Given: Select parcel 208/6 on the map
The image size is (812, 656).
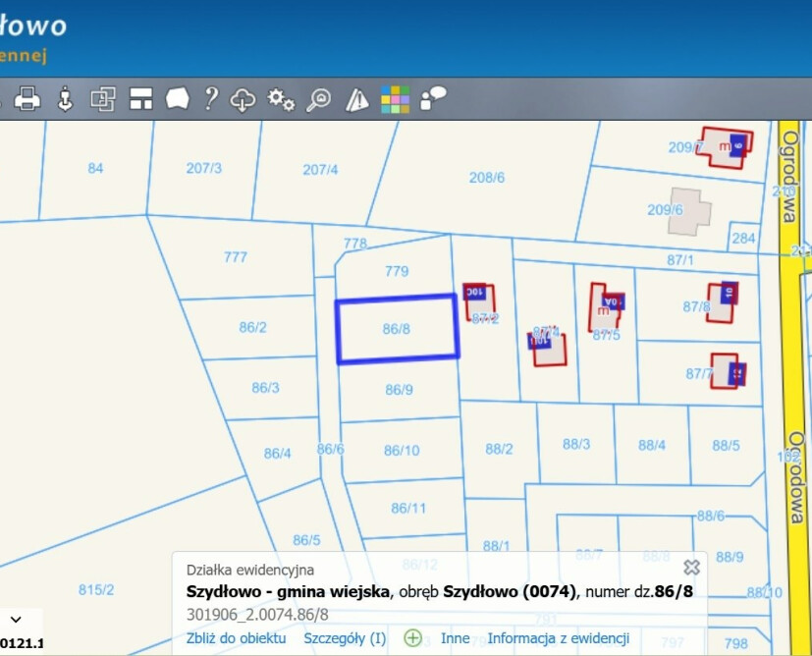Looking at the screenshot, I should pyautogui.click(x=486, y=178).
